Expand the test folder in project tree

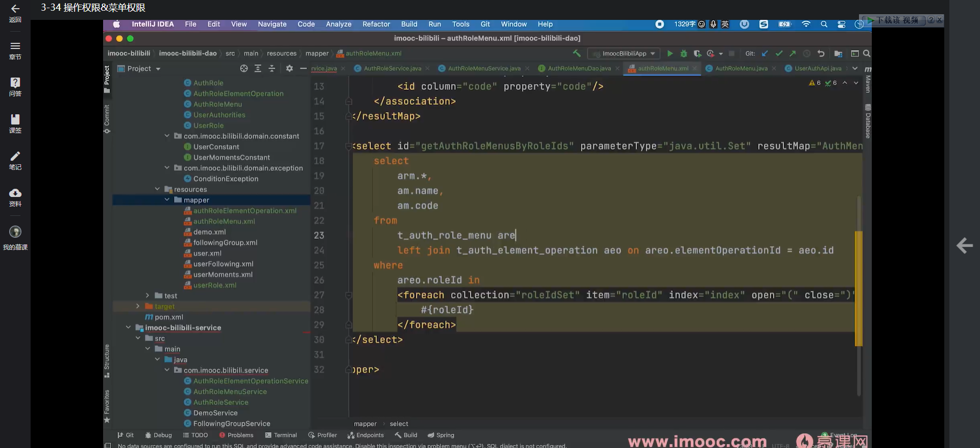pos(148,295)
